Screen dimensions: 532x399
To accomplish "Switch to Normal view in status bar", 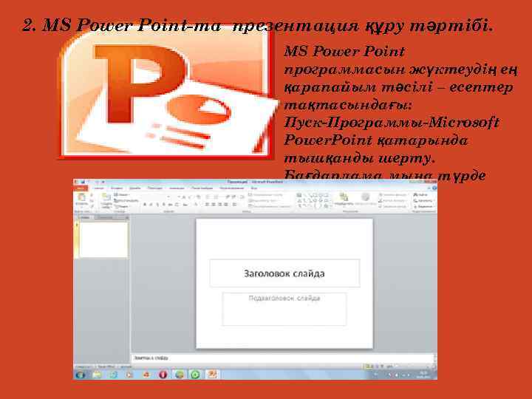I will point(366,366).
